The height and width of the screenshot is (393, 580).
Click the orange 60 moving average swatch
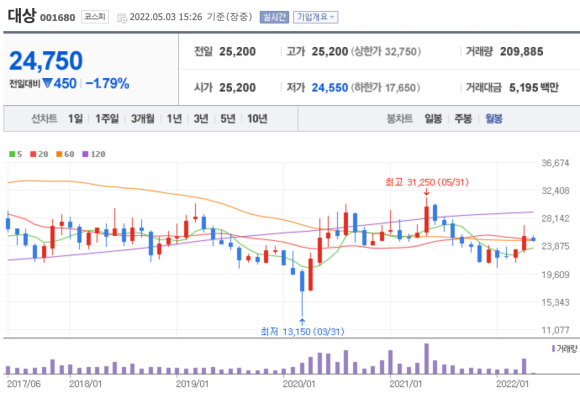(x=59, y=154)
